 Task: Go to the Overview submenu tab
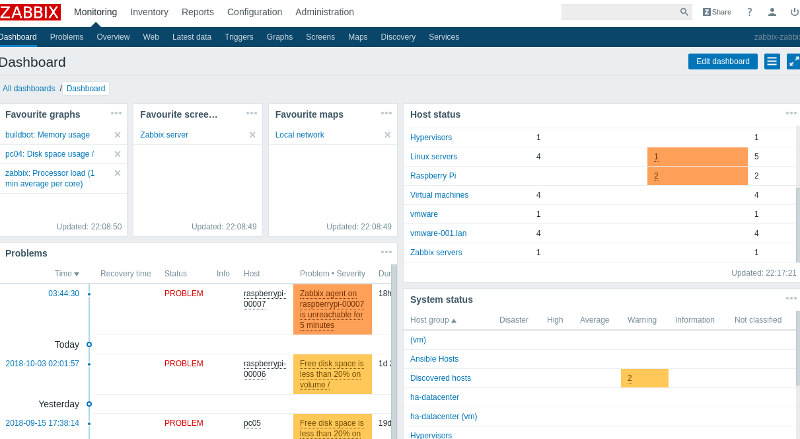[x=113, y=37]
